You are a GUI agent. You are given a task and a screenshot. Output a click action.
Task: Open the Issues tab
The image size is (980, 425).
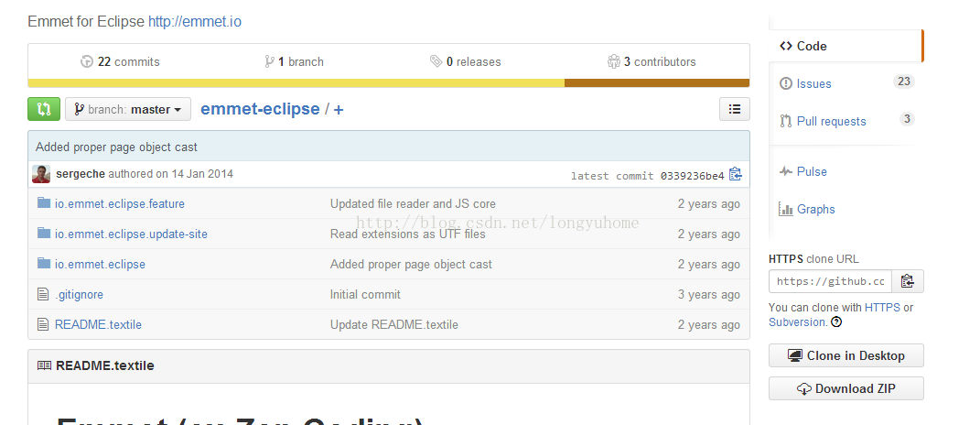pyautogui.click(x=813, y=83)
